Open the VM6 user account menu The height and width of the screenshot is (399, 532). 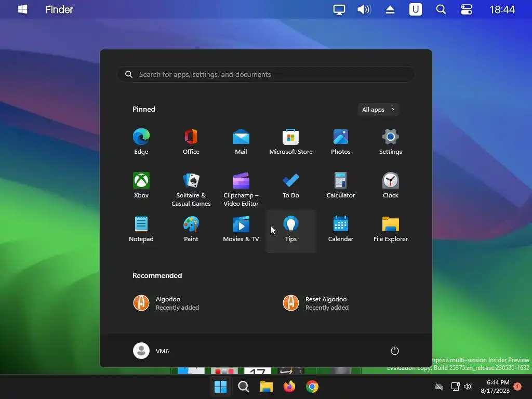click(151, 351)
